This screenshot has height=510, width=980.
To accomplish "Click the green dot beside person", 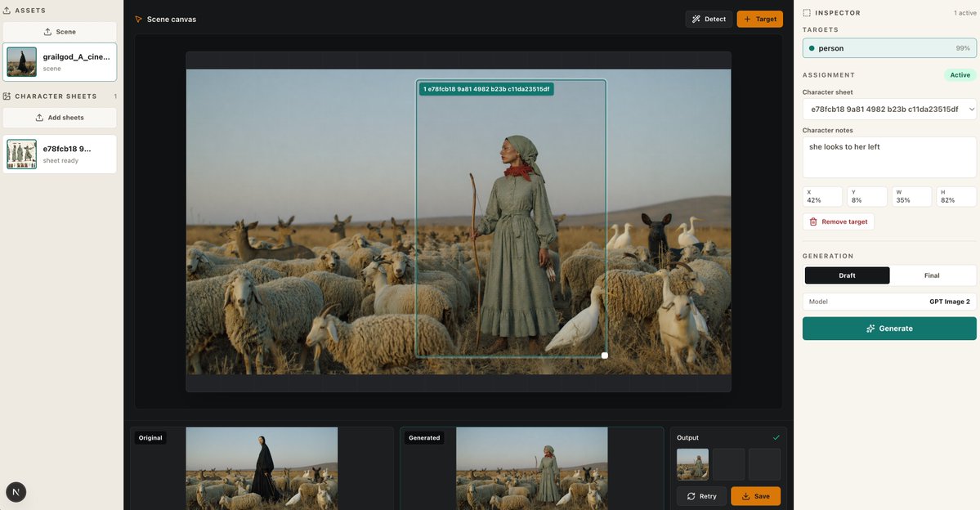I will pyautogui.click(x=812, y=48).
